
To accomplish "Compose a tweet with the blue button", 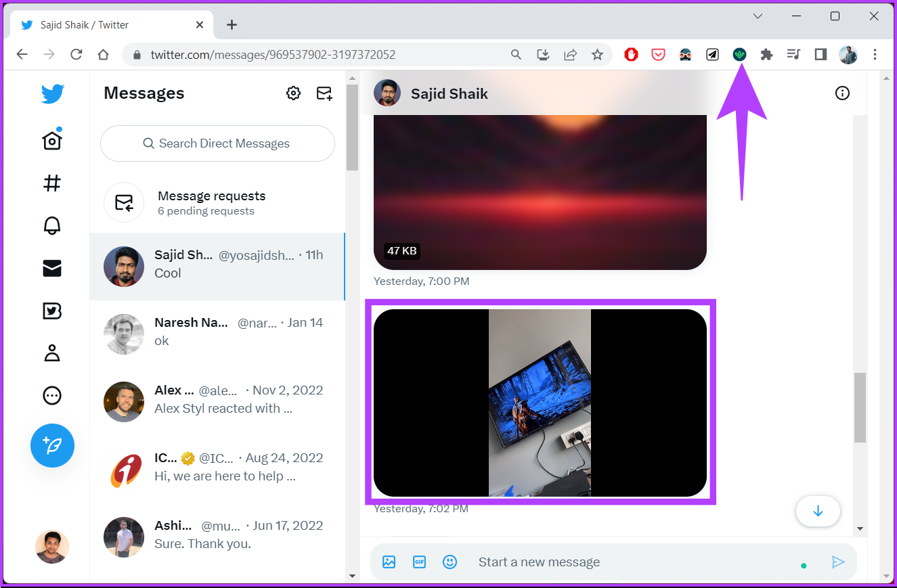I will click(52, 445).
